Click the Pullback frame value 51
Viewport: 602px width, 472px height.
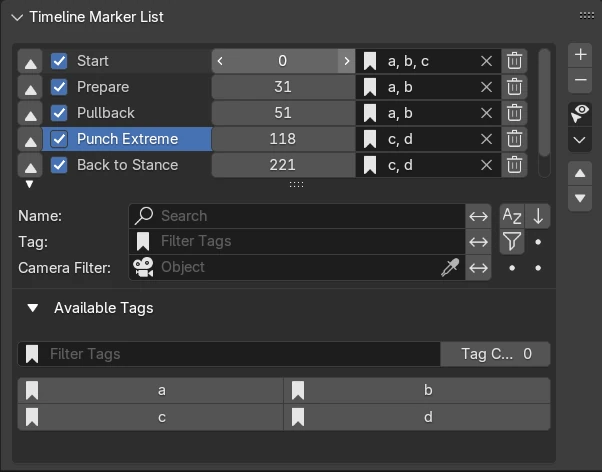tap(283, 113)
